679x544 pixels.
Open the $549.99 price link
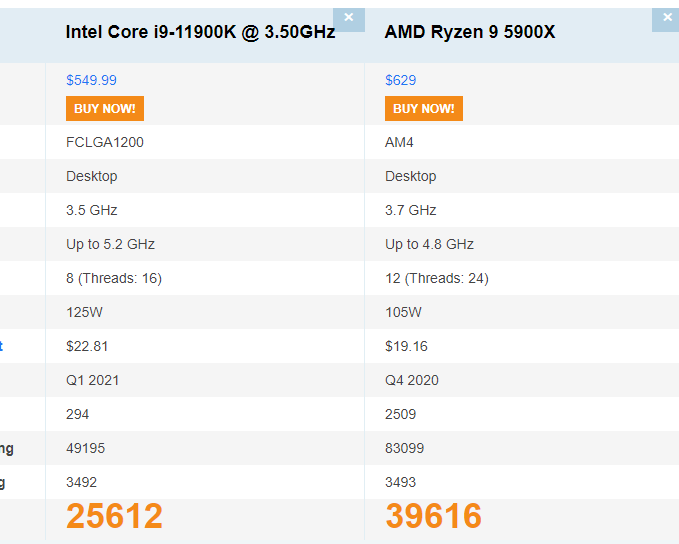click(x=91, y=80)
